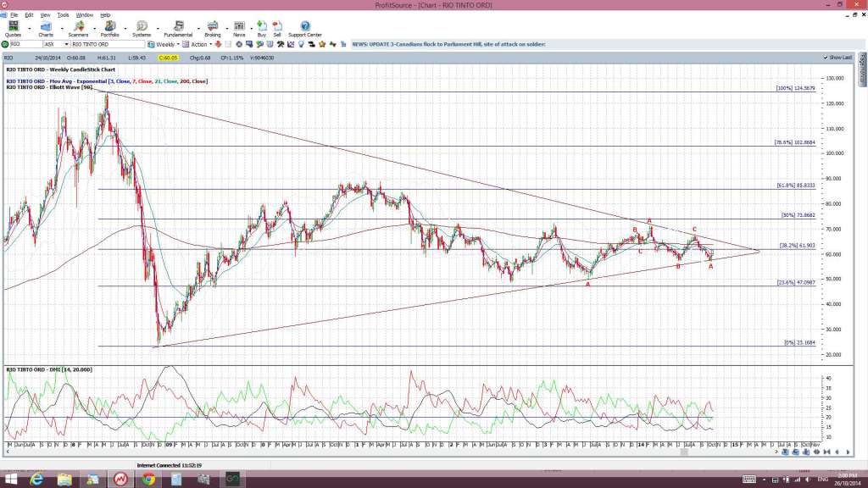
Task: Switch to ProfitSource taskbar icon
Action: click(x=120, y=480)
